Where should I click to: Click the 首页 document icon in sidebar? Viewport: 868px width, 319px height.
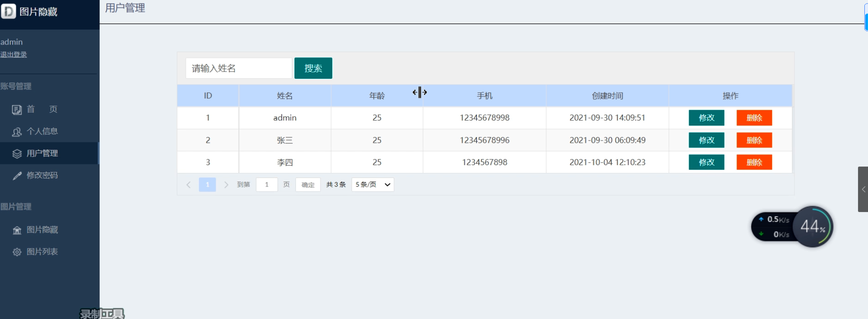17,110
